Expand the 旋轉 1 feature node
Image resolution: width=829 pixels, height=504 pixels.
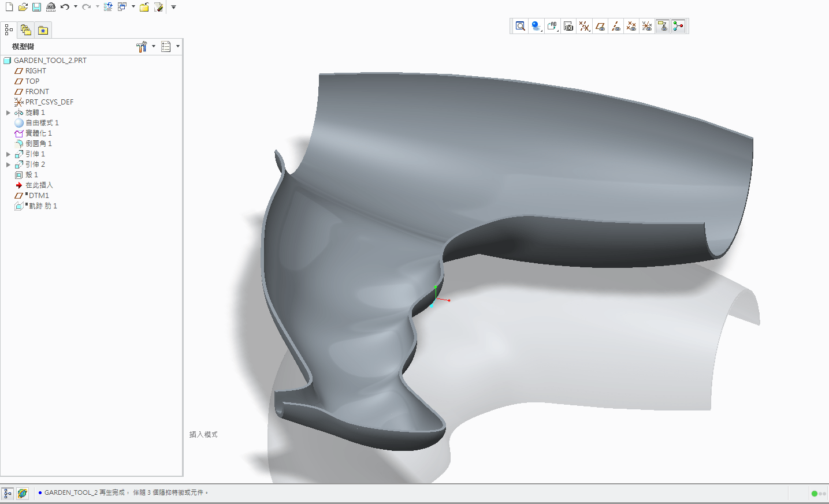pos(8,113)
